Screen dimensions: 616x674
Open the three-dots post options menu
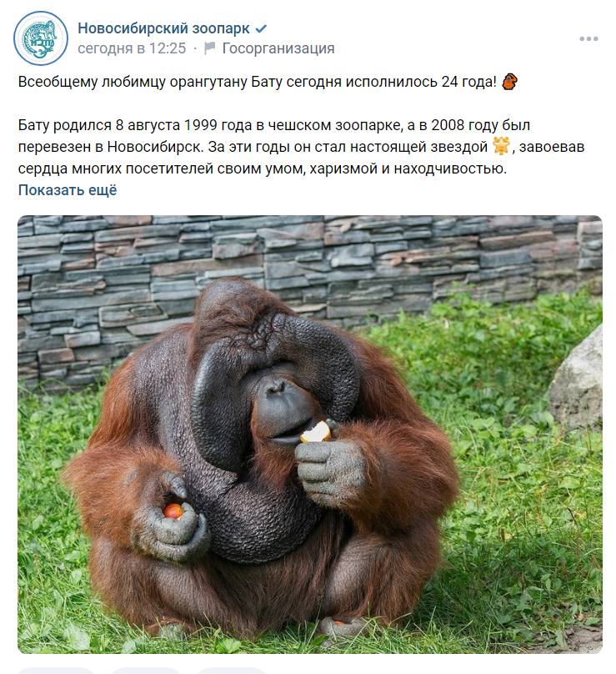[x=588, y=38]
